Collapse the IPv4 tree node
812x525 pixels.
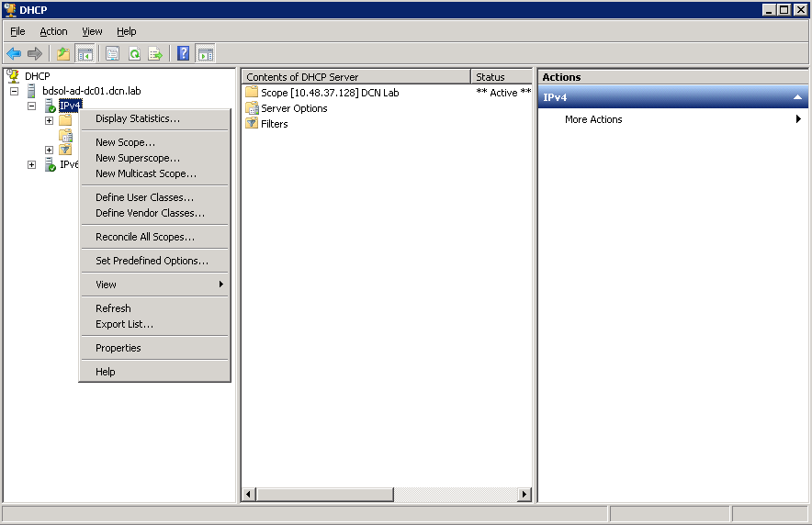pos(31,106)
